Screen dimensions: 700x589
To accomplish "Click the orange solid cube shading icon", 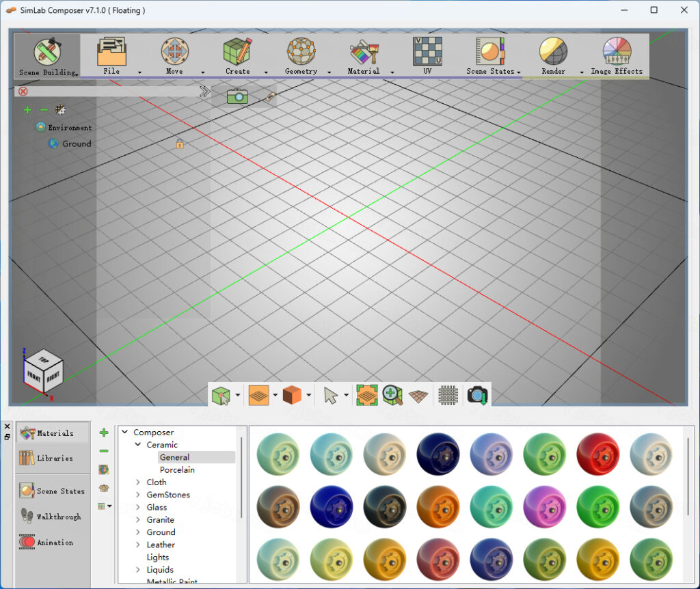I will [293, 396].
